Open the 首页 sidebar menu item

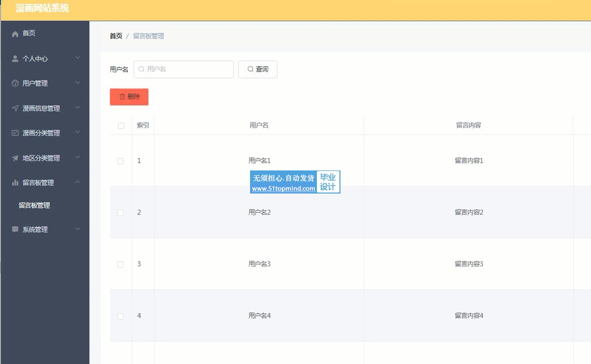click(45, 33)
